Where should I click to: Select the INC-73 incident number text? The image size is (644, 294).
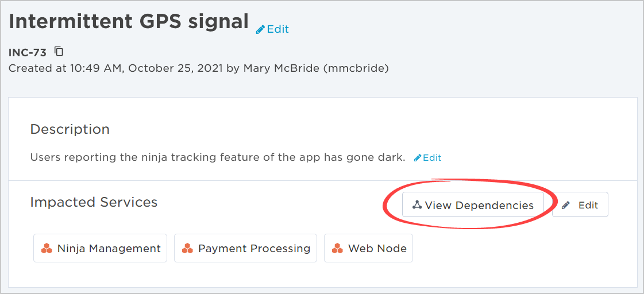point(28,53)
